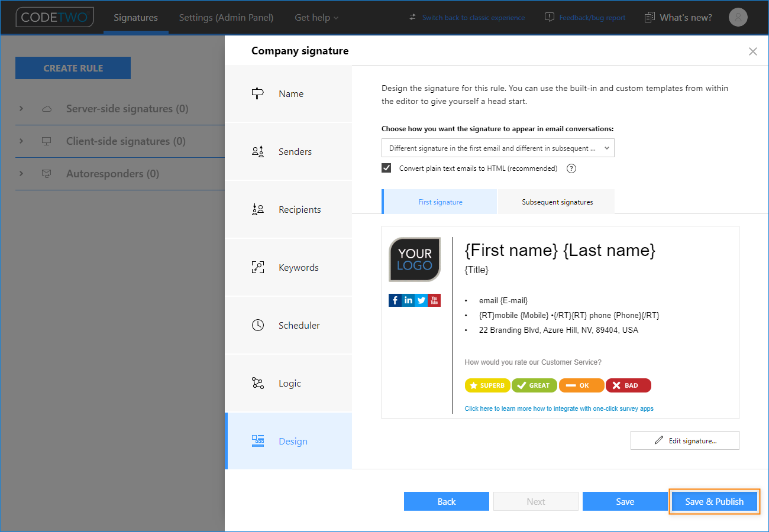Click the green GREAT rating button
This screenshot has height=532, width=769.
click(534, 385)
